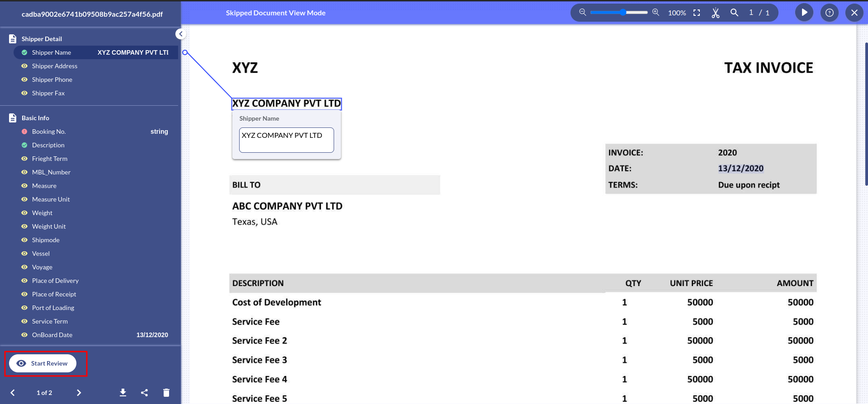Select the Measure field row

point(95,186)
